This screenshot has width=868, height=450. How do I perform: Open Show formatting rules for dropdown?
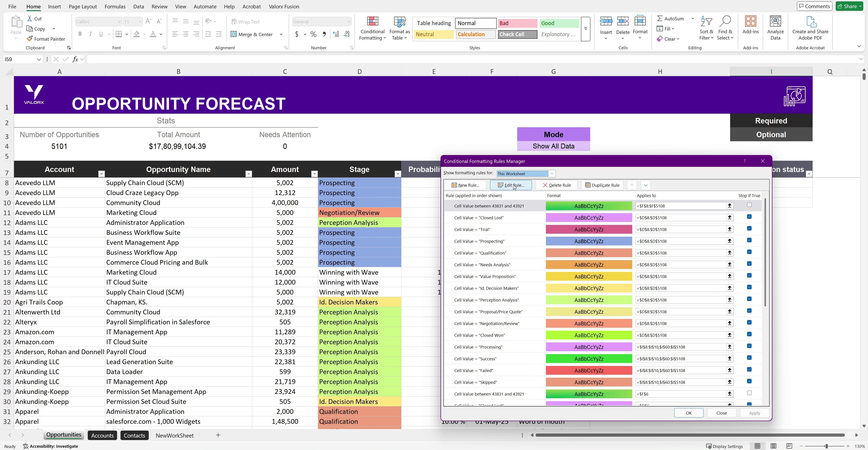click(552, 173)
